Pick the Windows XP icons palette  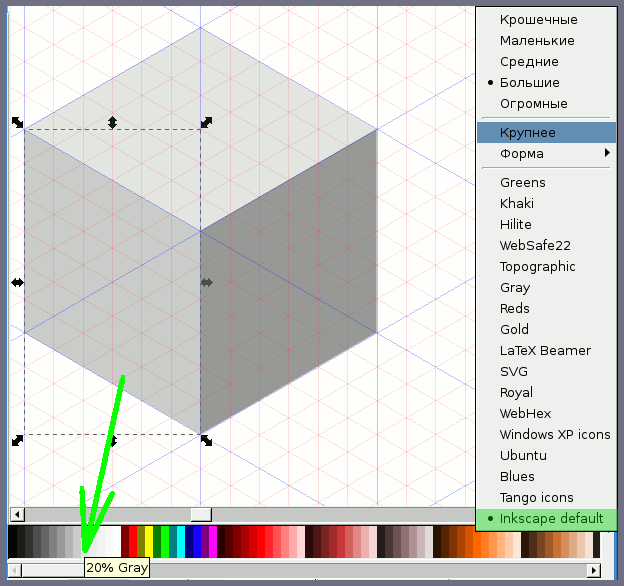(x=554, y=435)
